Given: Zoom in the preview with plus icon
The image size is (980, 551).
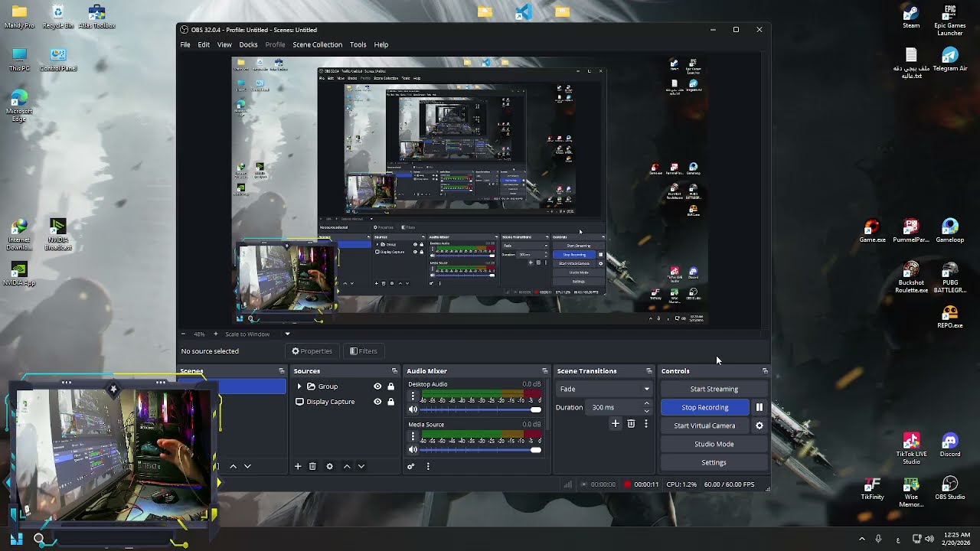Looking at the screenshot, I should [215, 334].
